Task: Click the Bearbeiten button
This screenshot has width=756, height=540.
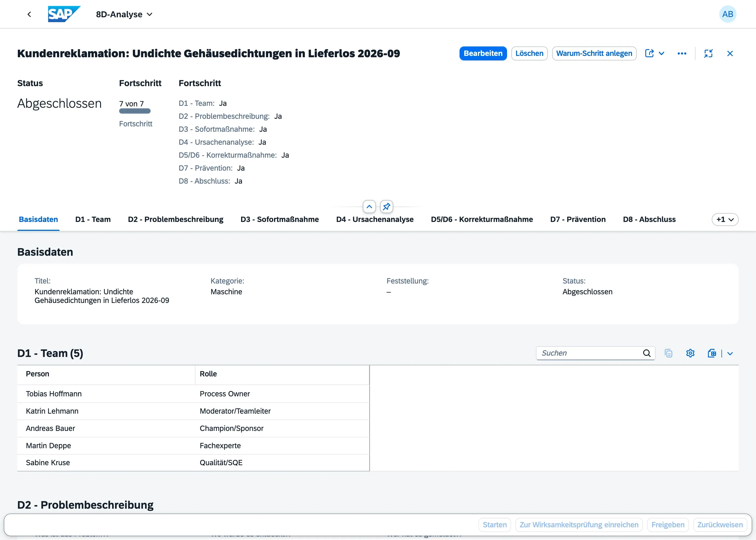Action: [x=483, y=53]
